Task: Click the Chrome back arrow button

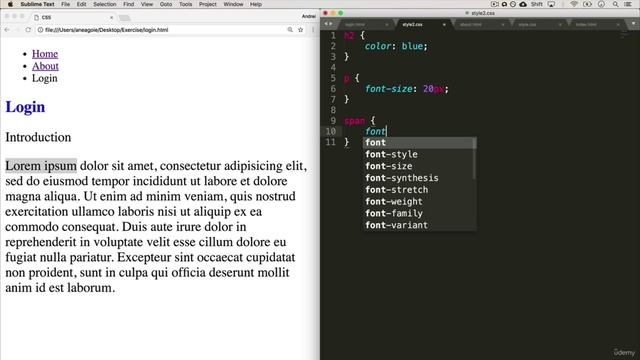Action: 7,30
